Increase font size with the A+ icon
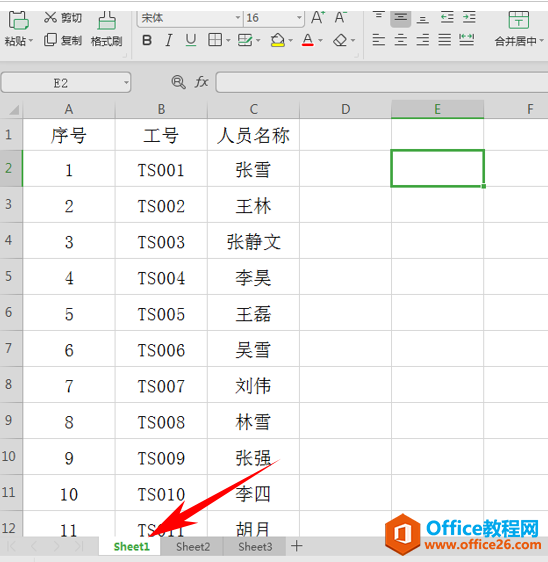This screenshot has height=562, width=548. pyautogui.click(x=318, y=18)
